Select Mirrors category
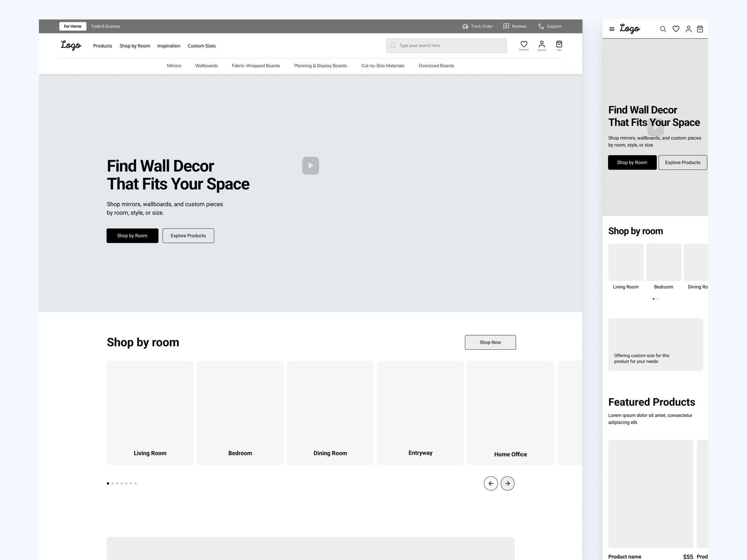 (174, 66)
